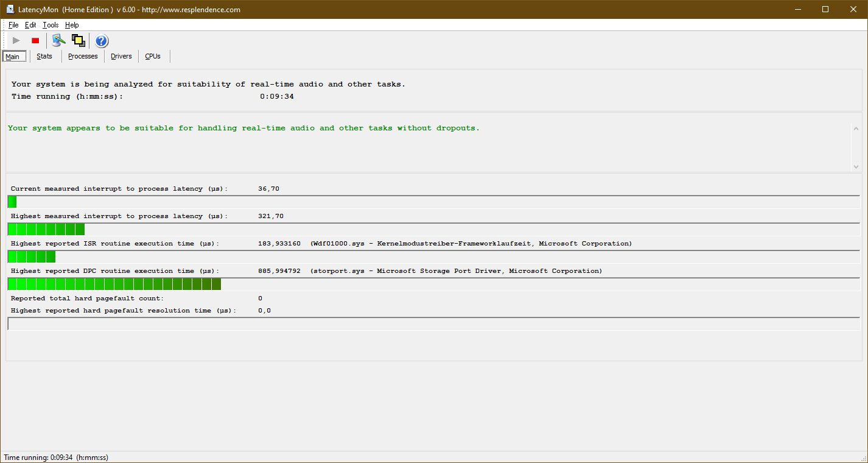Screen dimensions: 868x463
Task: Click the DPC time value 885,994792
Action: [279, 271]
